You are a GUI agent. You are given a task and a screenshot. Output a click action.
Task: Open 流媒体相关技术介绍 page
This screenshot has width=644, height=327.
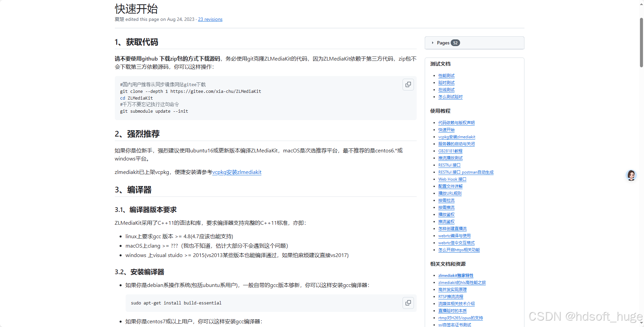(456, 304)
